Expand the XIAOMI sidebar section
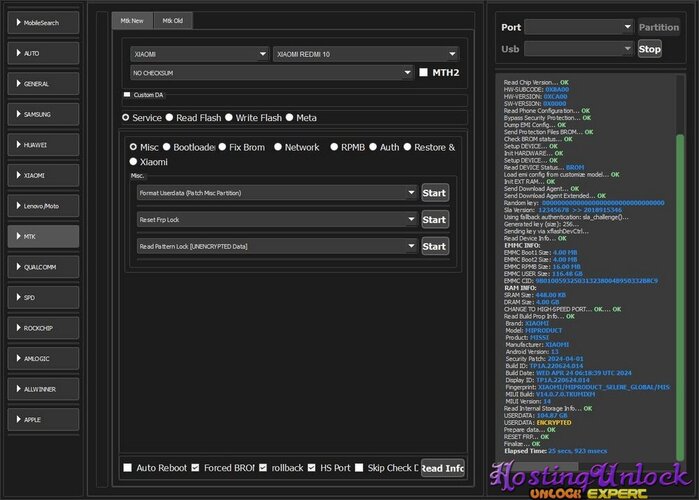This screenshot has height=500, width=699. tap(43, 175)
